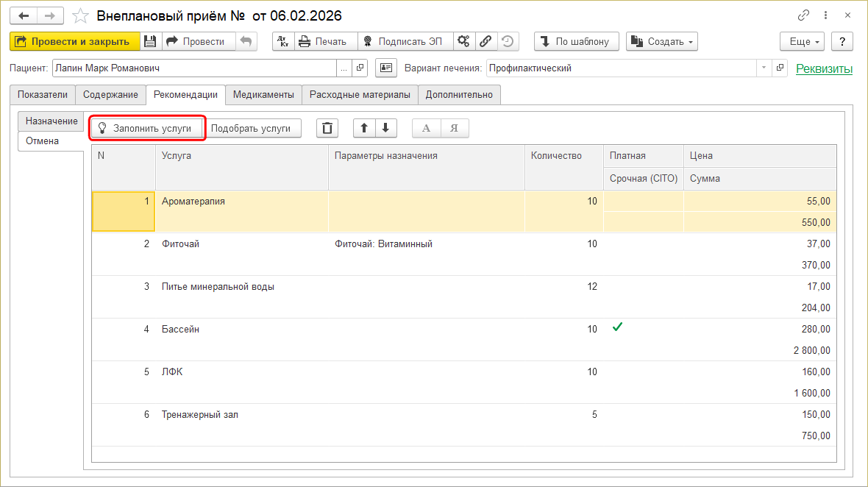Move the selected service up
This screenshot has height=487, width=868.
(364, 129)
